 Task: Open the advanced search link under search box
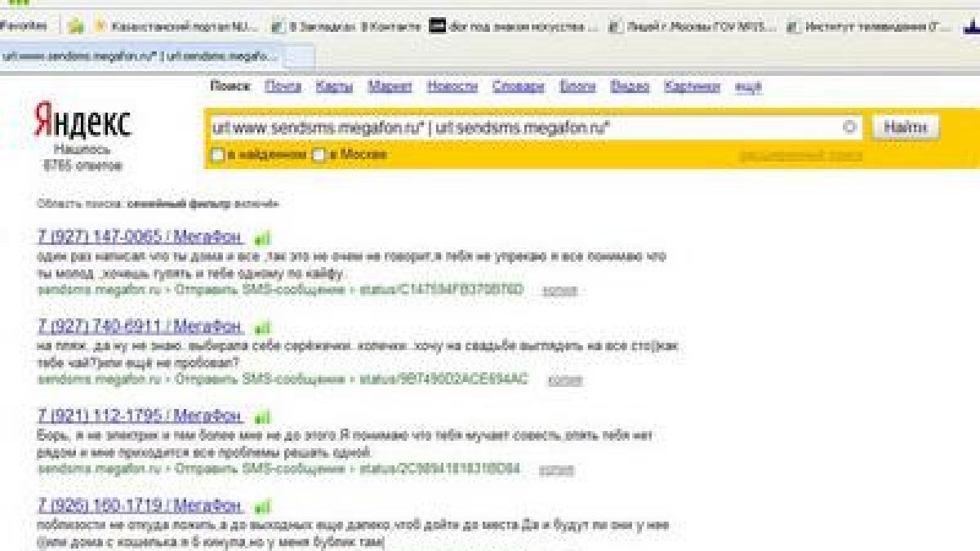click(x=800, y=155)
